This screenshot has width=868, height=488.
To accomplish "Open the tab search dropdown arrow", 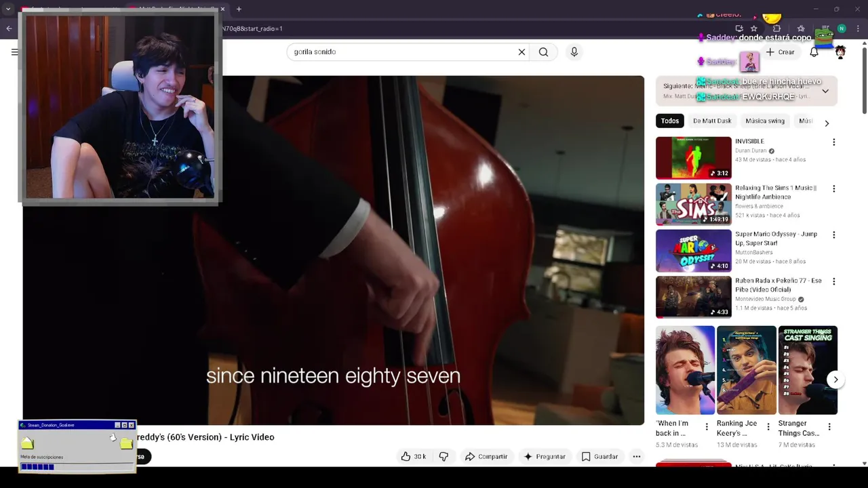I will [7, 9].
